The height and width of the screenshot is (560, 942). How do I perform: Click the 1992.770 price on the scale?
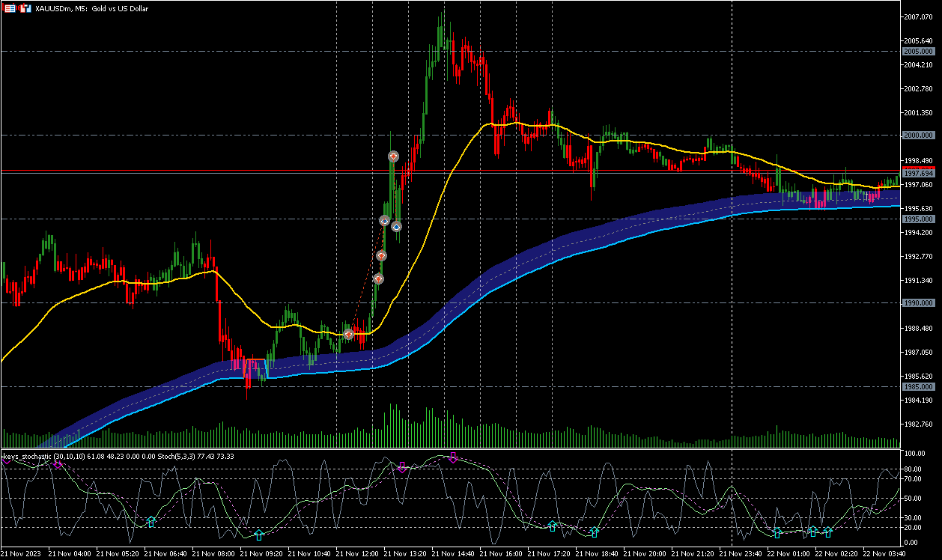(x=918, y=256)
